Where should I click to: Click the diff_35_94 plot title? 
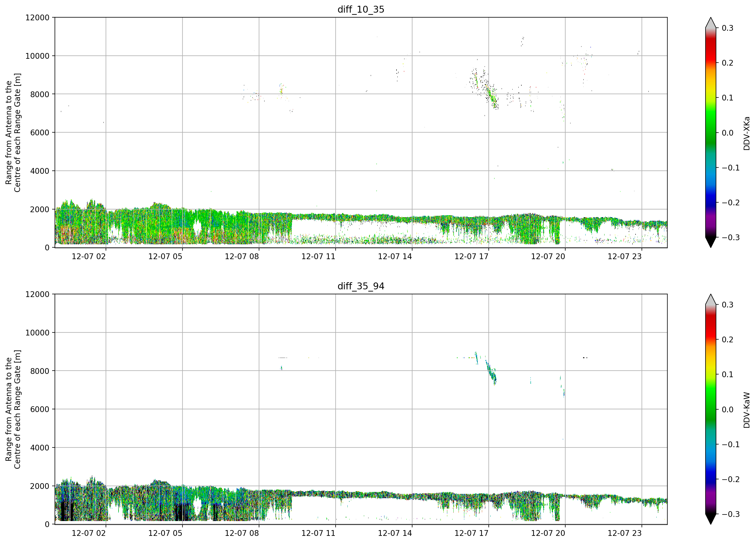[361, 286]
